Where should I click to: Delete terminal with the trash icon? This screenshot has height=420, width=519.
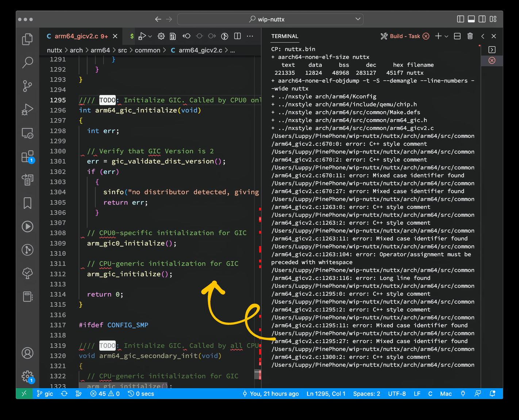tap(470, 36)
